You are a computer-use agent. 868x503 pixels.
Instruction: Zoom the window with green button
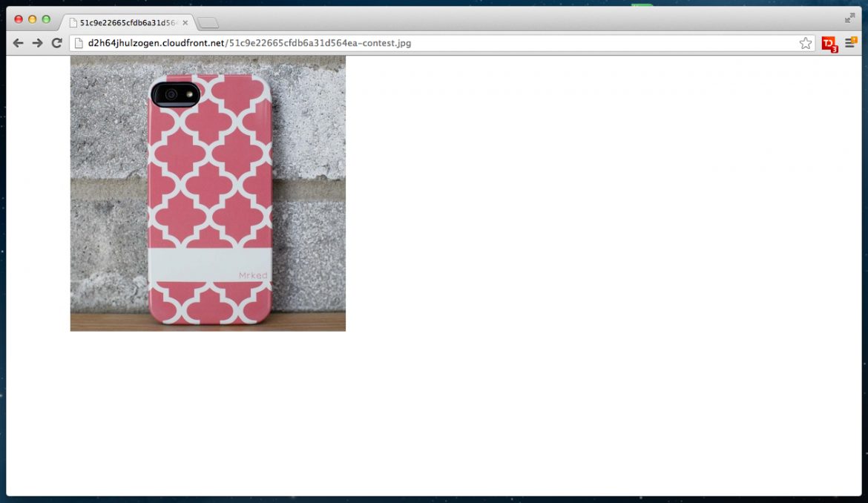(x=46, y=19)
